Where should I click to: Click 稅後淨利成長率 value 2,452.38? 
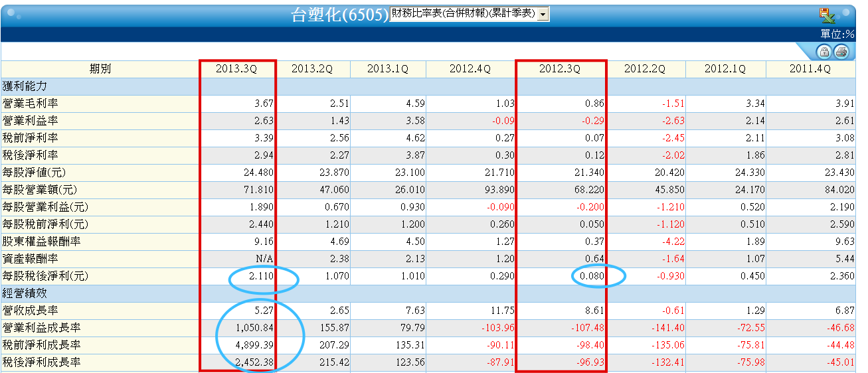click(255, 362)
